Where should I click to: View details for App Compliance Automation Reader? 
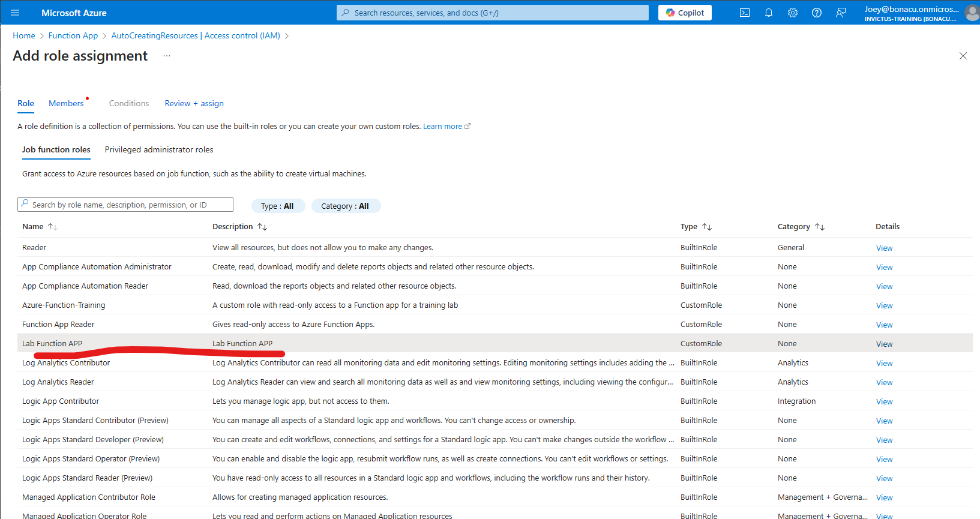(x=884, y=286)
